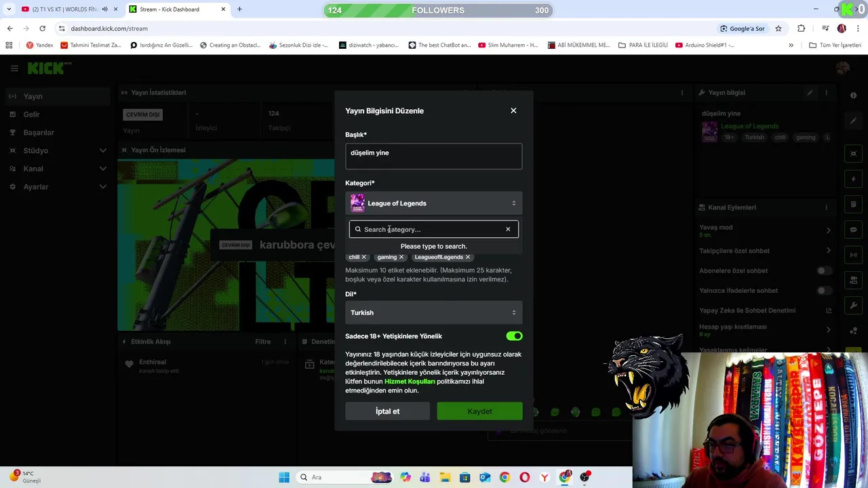This screenshot has width=868, height=488.
Task: Mute the T1 VS KT browser tab
Action: click(104, 9)
